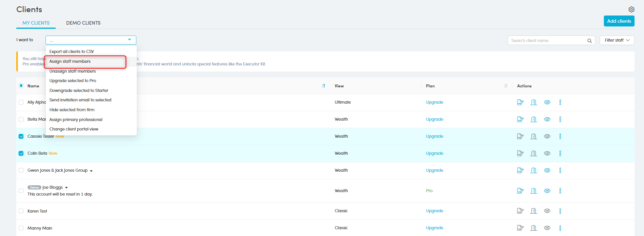This screenshot has height=236, width=644.
Task: Tick the checkbox for Karen Test
Action: click(21, 211)
